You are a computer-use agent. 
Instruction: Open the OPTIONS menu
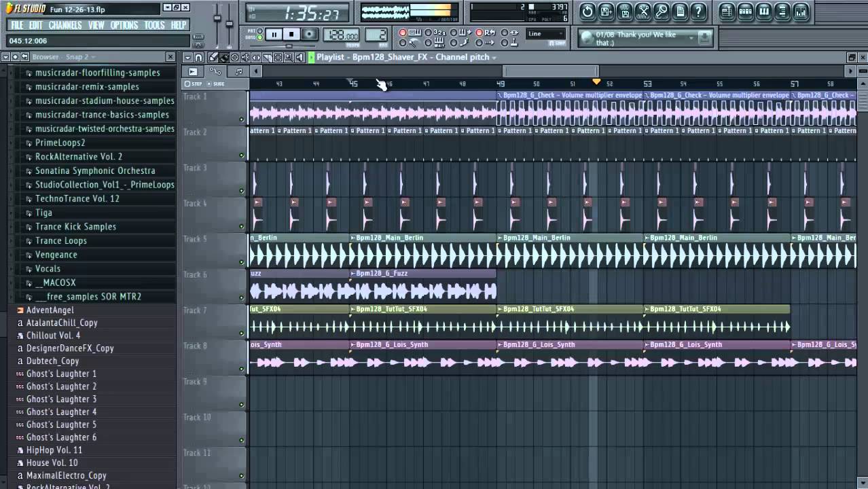124,25
